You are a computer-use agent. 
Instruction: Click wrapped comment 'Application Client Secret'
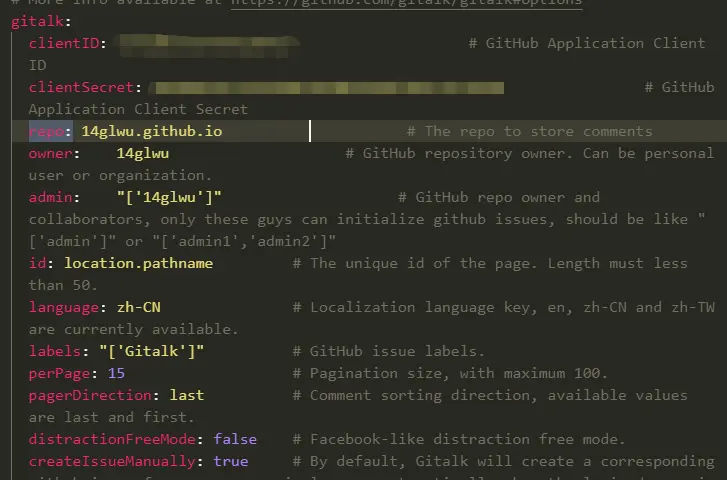[138, 109]
